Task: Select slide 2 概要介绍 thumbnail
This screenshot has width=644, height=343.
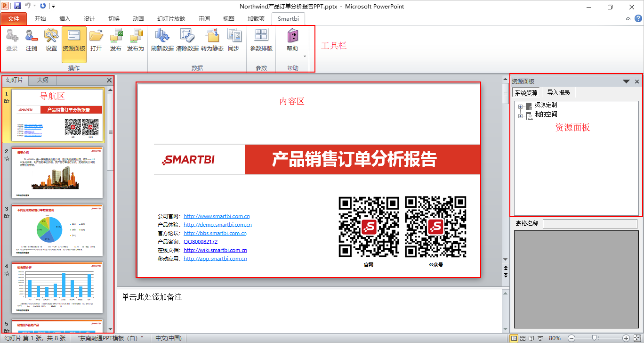Action: pyautogui.click(x=57, y=172)
